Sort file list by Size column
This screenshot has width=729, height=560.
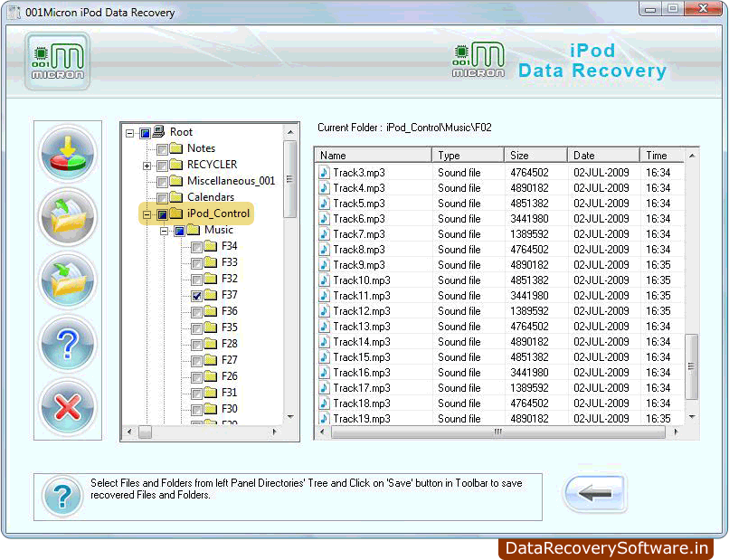[536, 156]
